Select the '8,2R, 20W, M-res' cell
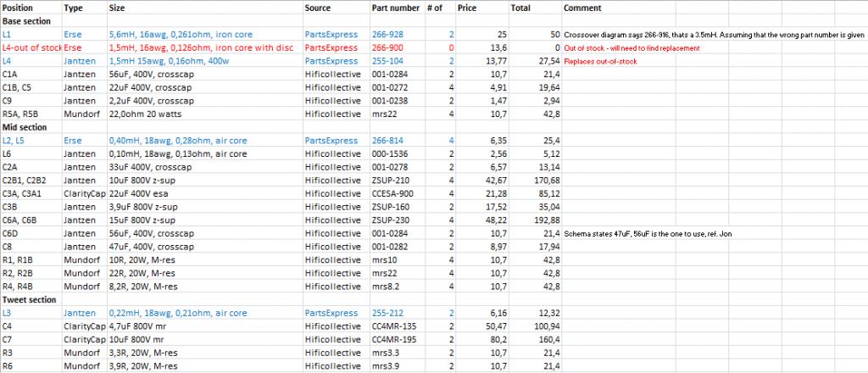Screen dimensions: 868x373 coord(205,287)
